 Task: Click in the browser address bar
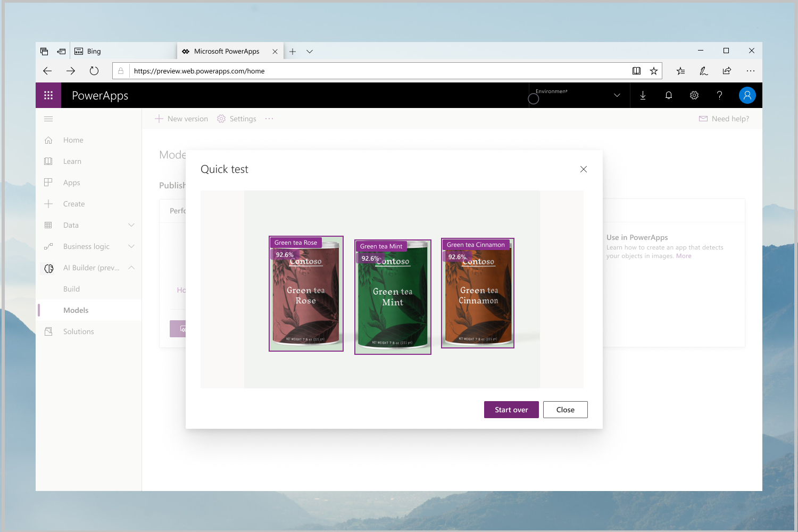click(x=372, y=71)
